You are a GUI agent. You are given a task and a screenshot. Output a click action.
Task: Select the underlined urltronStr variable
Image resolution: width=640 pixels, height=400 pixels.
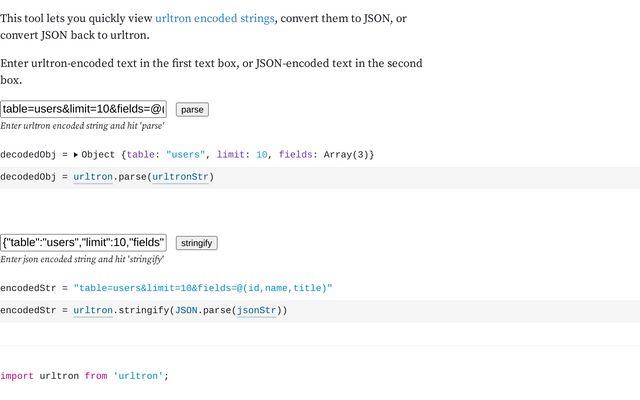click(x=180, y=177)
